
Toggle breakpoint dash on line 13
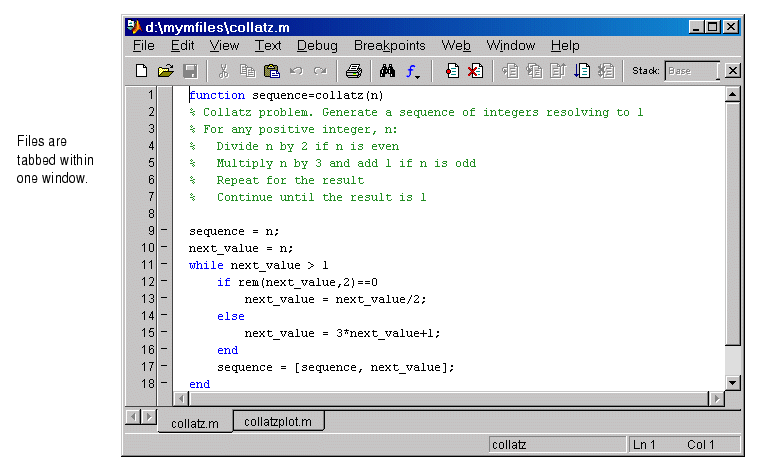pos(164,297)
